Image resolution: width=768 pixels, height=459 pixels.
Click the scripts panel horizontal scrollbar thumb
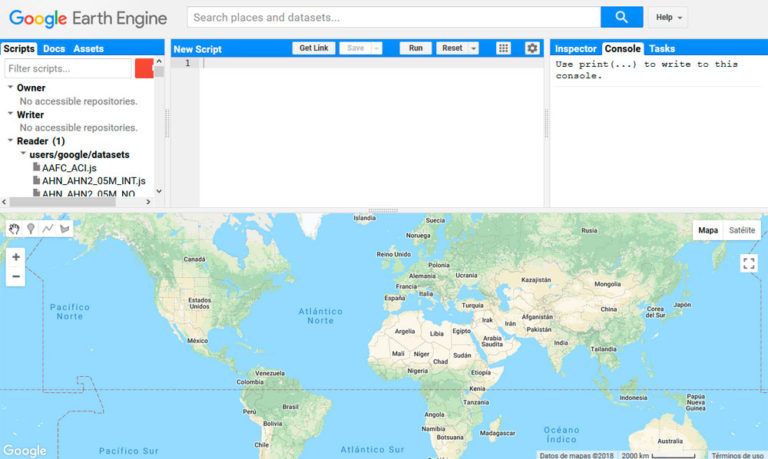tap(63, 201)
